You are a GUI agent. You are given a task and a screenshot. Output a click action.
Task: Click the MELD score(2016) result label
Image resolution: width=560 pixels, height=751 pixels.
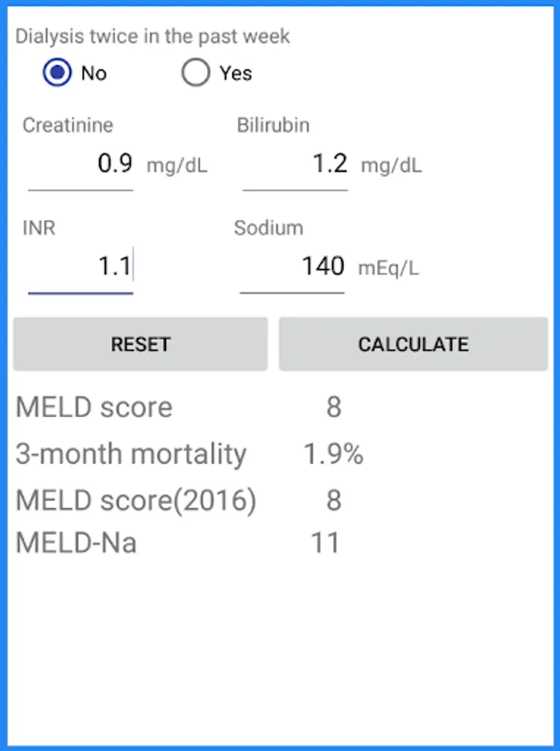(136, 501)
